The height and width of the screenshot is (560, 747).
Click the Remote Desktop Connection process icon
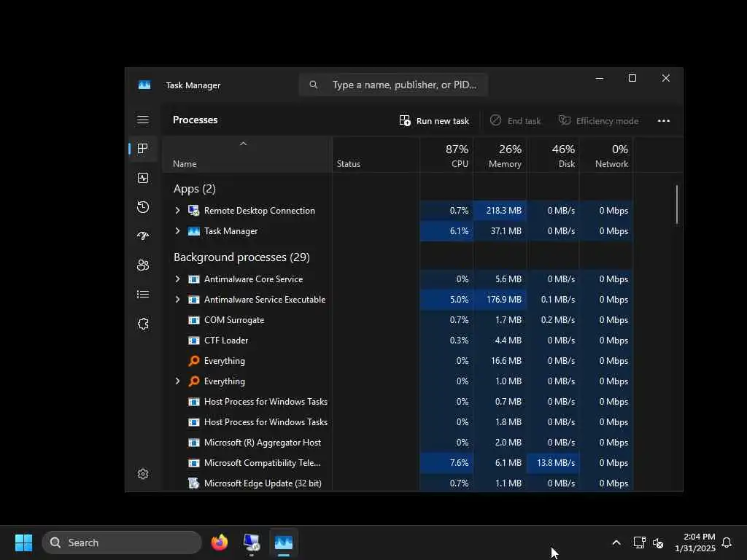[193, 211]
